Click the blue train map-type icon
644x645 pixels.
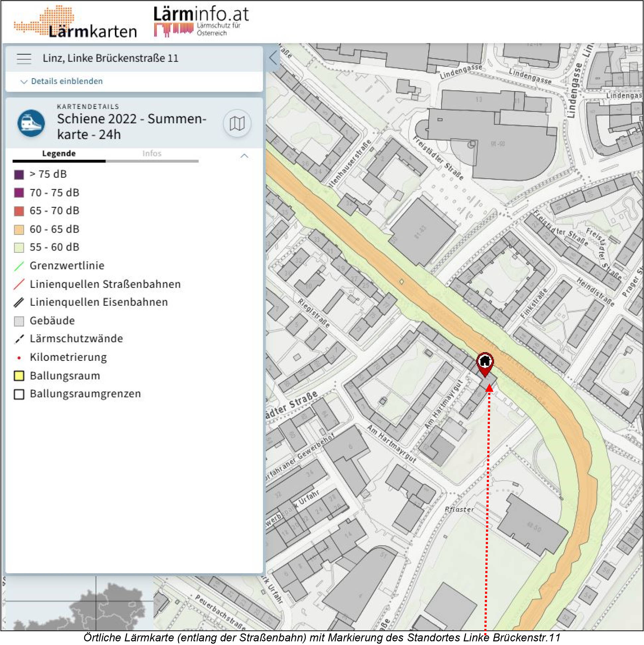pyautogui.click(x=31, y=123)
